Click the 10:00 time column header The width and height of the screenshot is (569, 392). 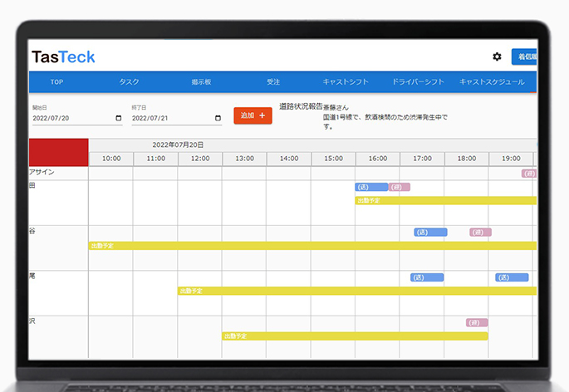(x=111, y=159)
